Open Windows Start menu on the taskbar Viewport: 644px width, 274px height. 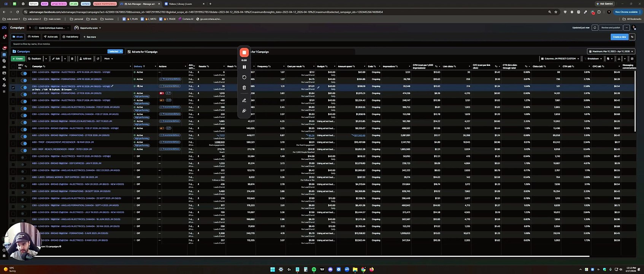(x=273, y=269)
